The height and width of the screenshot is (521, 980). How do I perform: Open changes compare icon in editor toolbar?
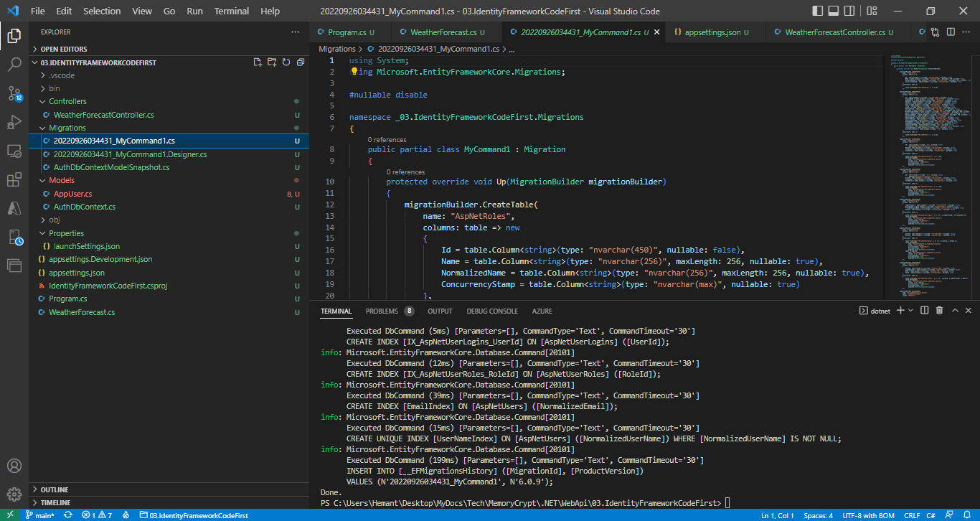[x=936, y=32]
